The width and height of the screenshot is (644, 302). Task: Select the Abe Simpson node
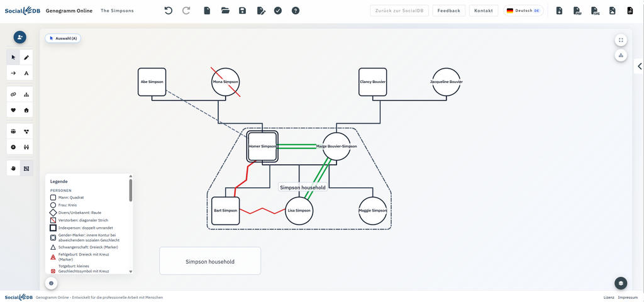(152, 82)
